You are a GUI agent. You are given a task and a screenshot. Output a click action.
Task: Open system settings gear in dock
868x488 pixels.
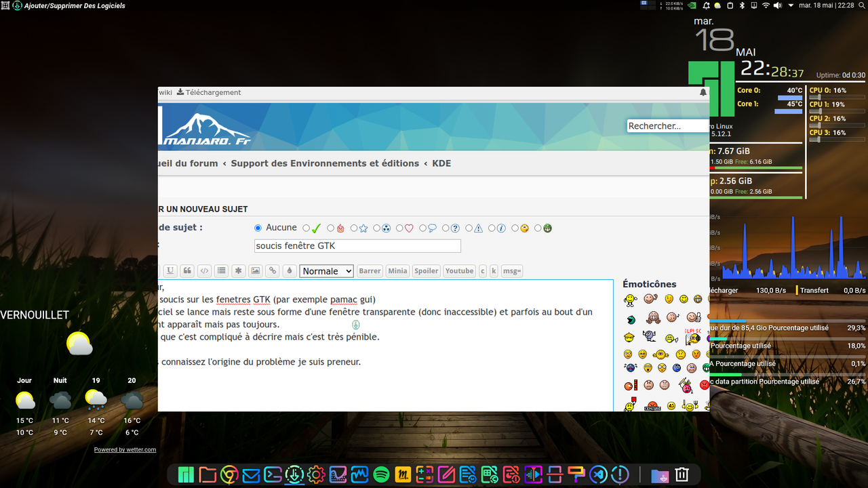tap(316, 474)
